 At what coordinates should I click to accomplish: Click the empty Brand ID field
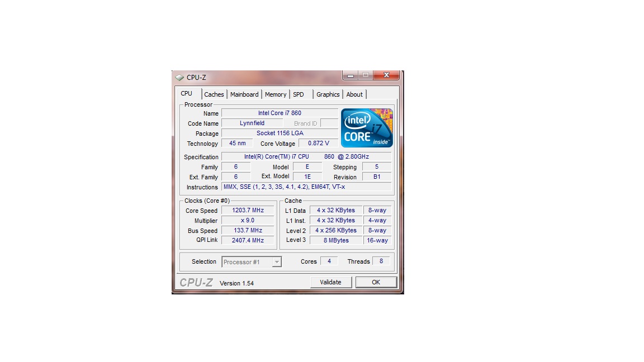(x=329, y=123)
